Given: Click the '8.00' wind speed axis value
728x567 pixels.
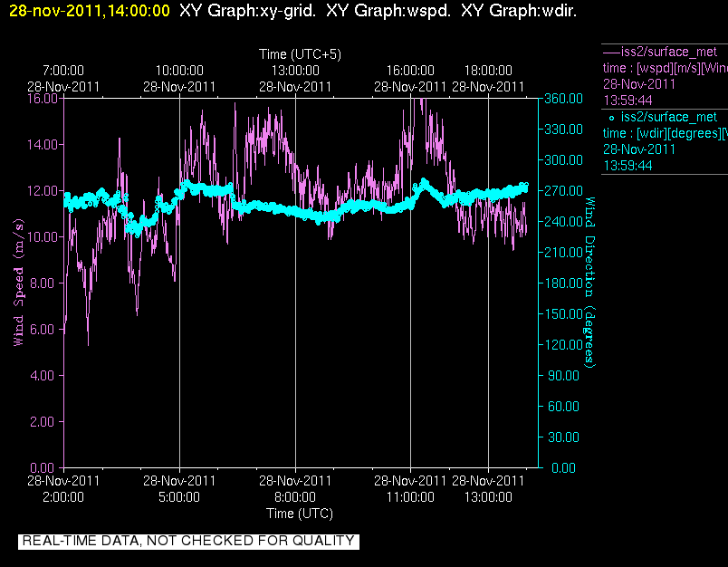Looking at the screenshot, I should 44,283.
